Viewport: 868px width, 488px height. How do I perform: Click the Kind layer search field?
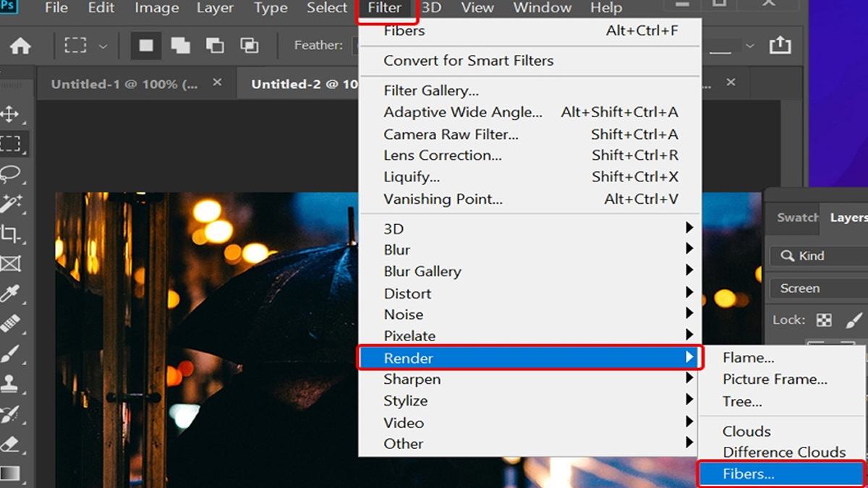(x=821, y=256)
